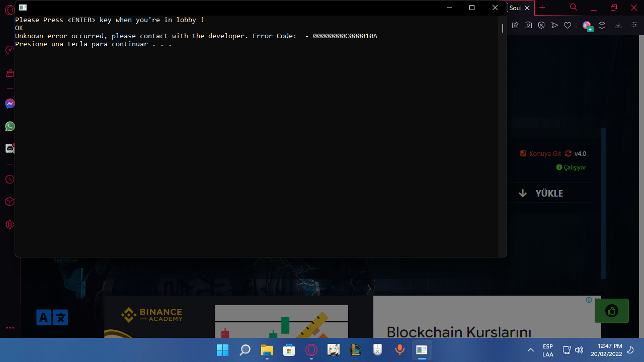The width and height of the screenshot is (644, 362).
Task: Switch the ESP LAA input language
Action: coord(548,350)
